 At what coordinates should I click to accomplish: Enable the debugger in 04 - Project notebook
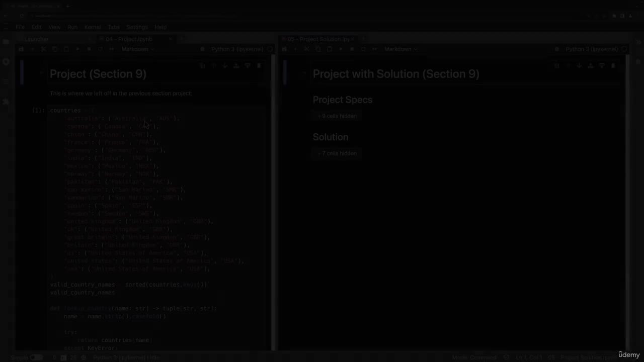pyautogui.click(x=202, y=49)
